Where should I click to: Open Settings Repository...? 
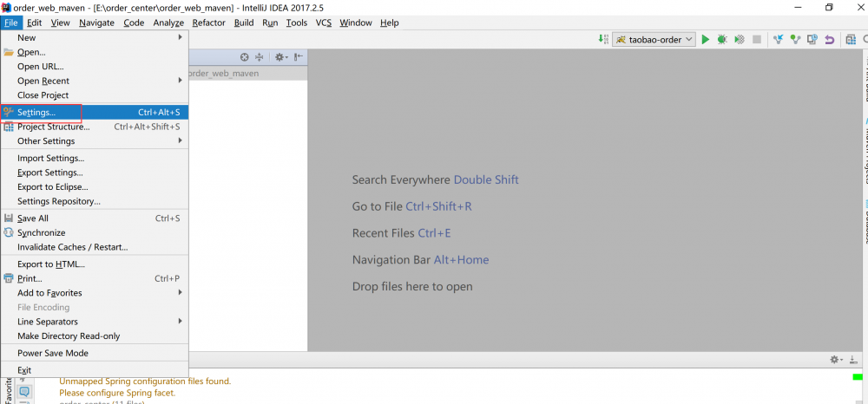click(95, 201)
